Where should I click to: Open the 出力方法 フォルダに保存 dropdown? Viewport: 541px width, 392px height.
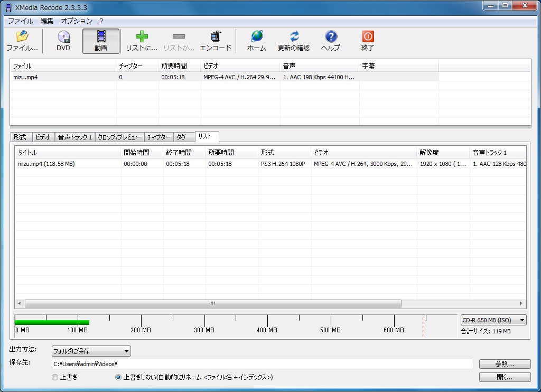click(91, 351)
